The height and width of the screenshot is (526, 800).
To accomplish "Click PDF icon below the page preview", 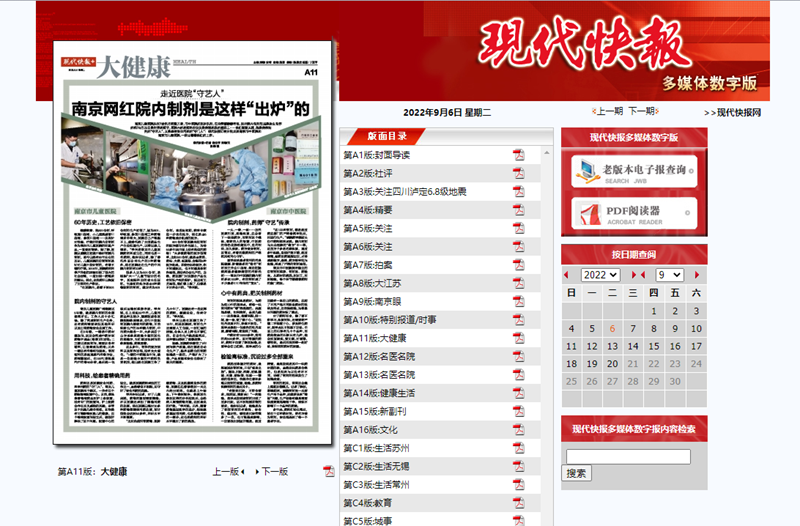I will pos(329,471).
